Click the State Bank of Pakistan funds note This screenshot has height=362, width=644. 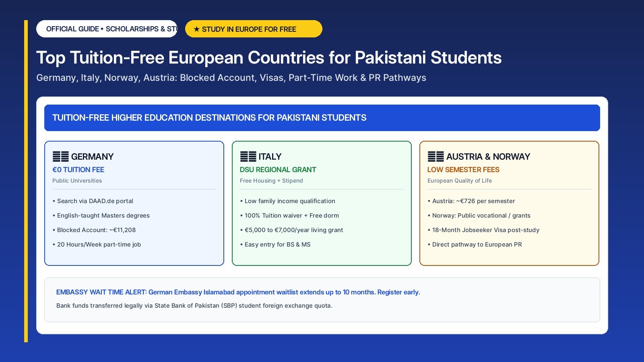[194, 306]
